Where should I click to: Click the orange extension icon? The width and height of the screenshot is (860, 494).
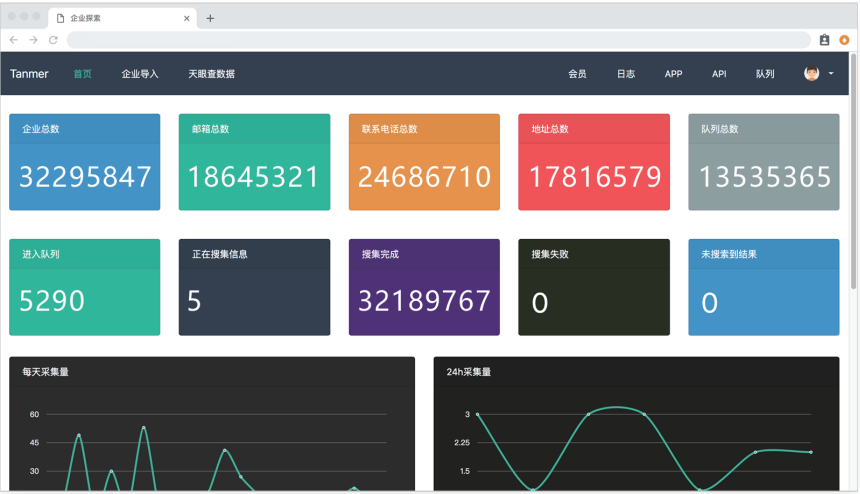[x=844, y=40]
